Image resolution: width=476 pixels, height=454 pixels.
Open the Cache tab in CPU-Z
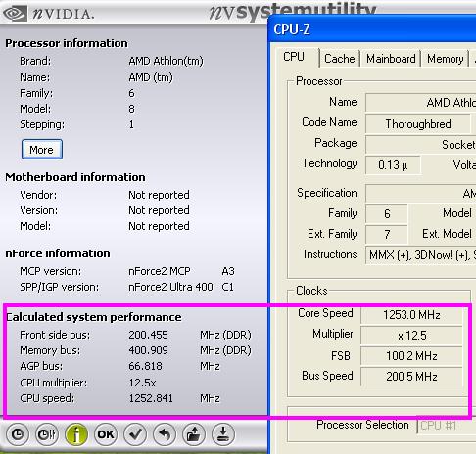coord(340,59)
